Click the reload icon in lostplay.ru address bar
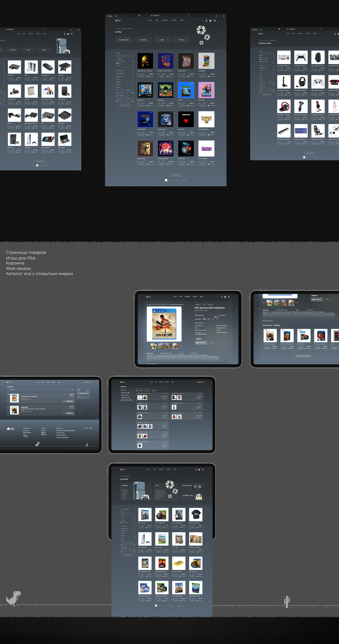 pos(189,15)
